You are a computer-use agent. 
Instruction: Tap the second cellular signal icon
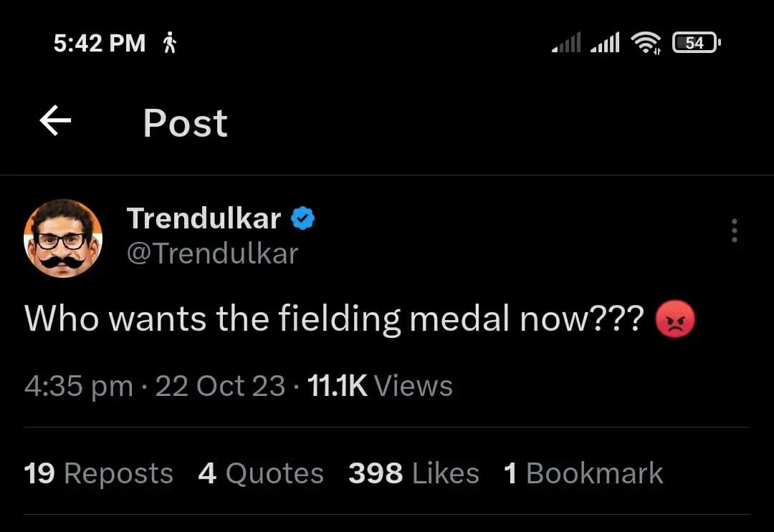[605, 44]
